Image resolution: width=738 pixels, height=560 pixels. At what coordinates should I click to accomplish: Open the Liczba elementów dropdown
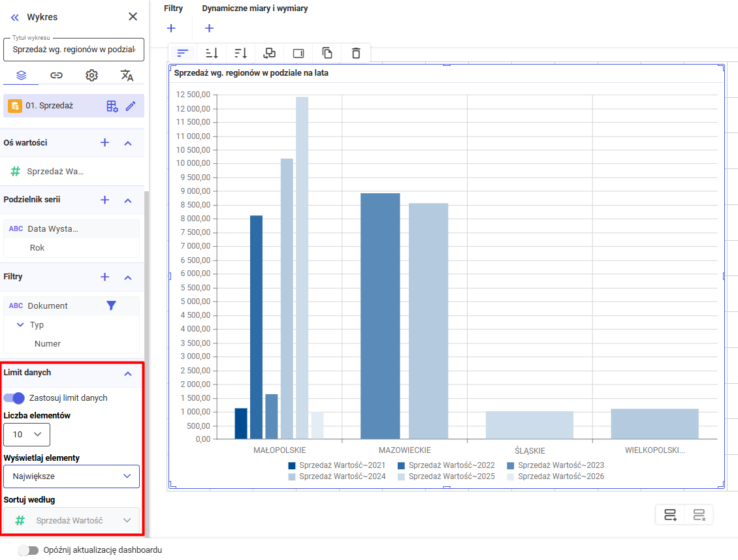27,434
